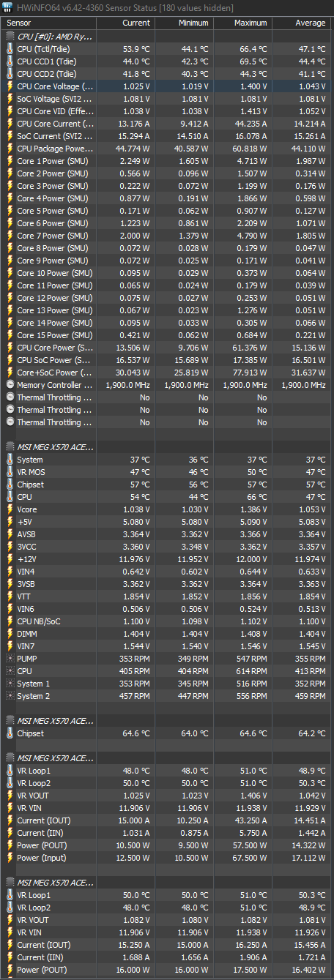Click the 53.9 °C current temperature value
Screen dimensions: 334x980
136,49
